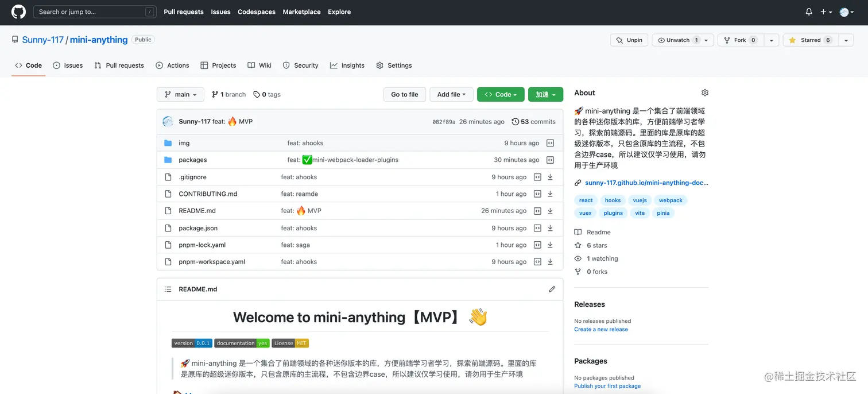This screenshot has width=868, height=394.
Task: Switch to repository Pull requests tab
Action: (119, 65)
